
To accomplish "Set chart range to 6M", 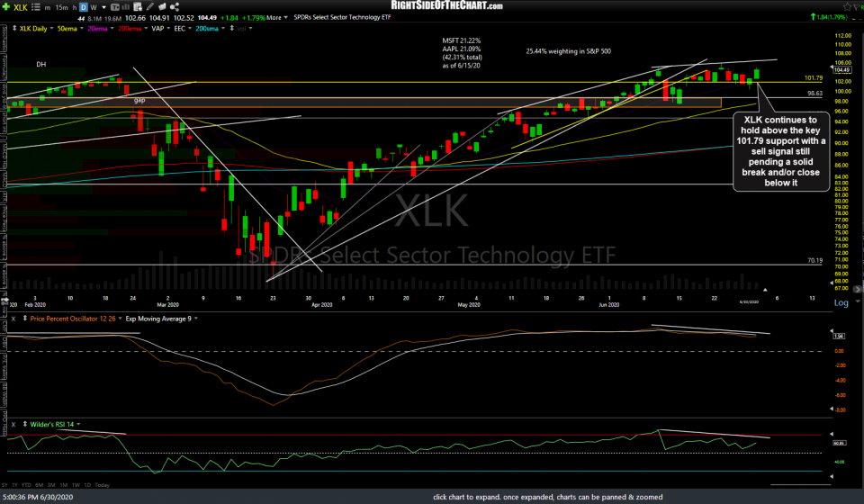I will (39, 485).
